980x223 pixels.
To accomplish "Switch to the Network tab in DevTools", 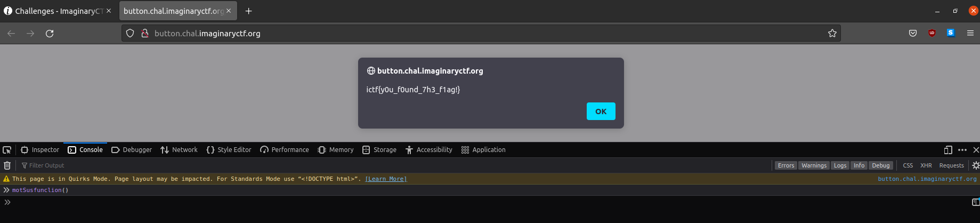I will [x=179, y=150].
